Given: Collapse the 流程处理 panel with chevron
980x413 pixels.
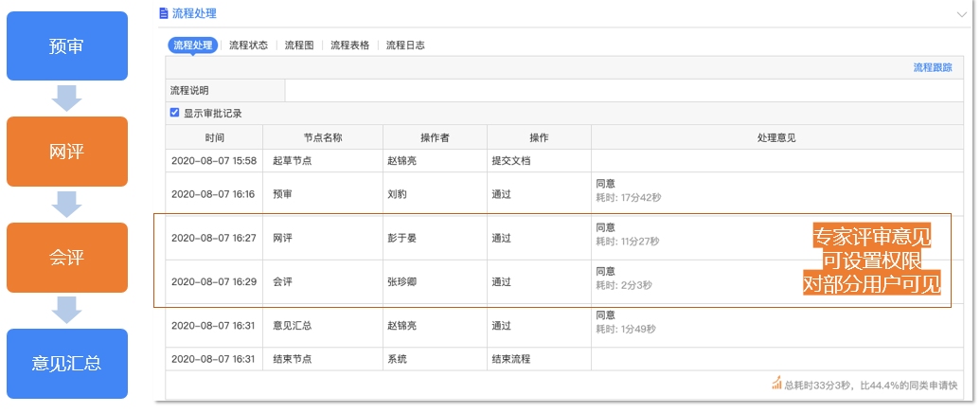Looking at the screenshot, I should (x=961, y=14).
